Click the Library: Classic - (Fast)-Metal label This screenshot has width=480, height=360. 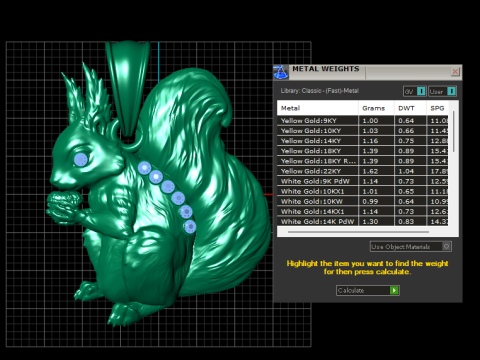[319, 91]
